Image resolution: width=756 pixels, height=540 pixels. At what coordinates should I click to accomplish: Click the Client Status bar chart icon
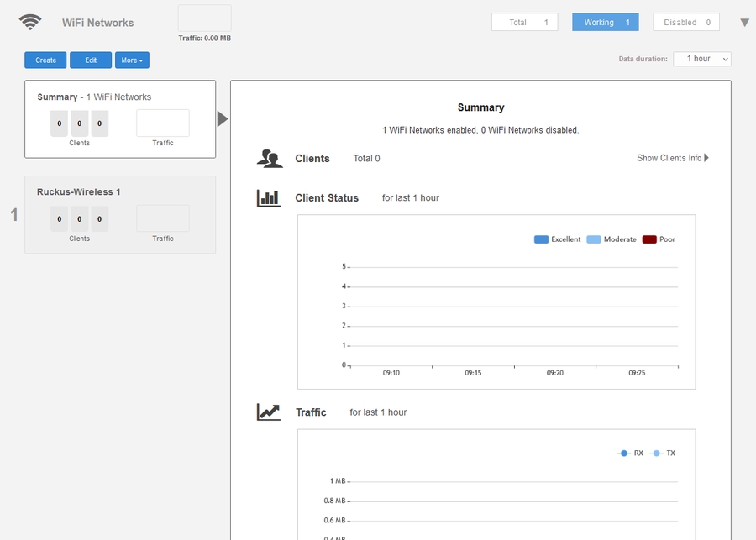pos(268,198)
